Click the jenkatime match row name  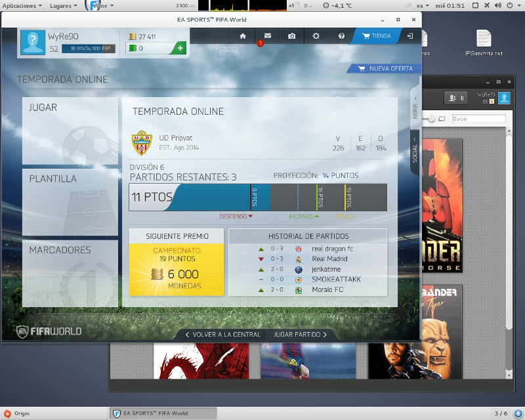click(326, 269)
